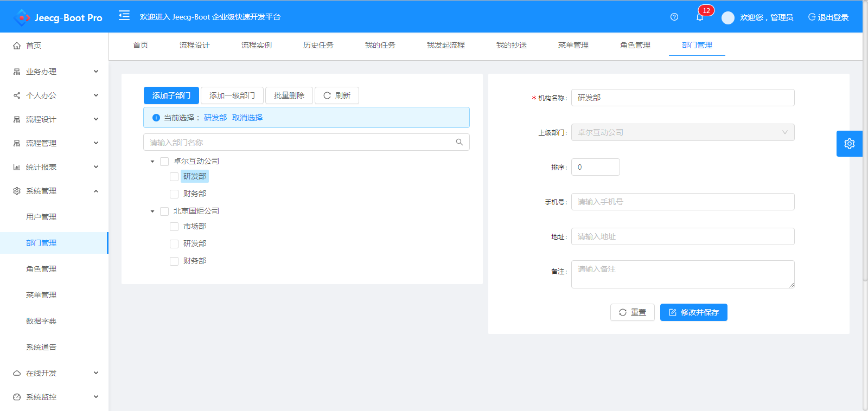This screenshot has width=868, height=411.
Task: Expand the 统计报表 sidebar chevron
Action: (x=96, y=166)
